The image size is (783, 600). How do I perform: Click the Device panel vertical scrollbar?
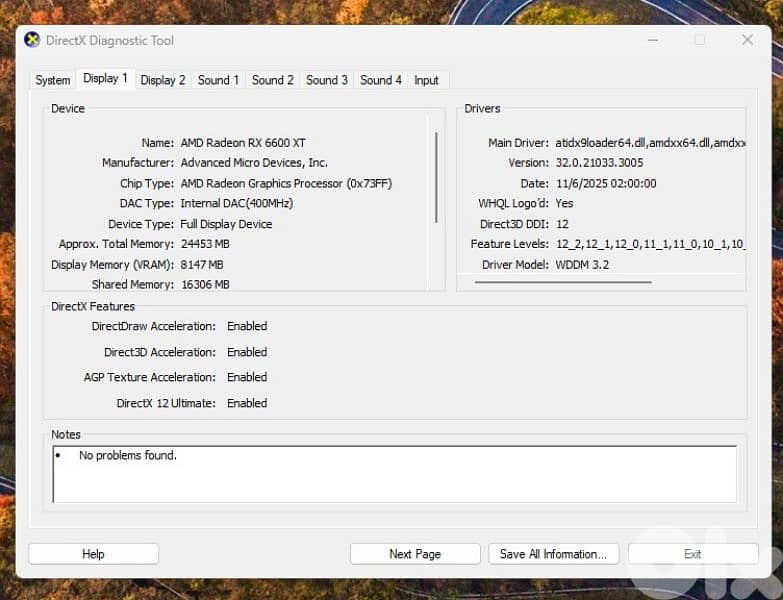point(436,177)
